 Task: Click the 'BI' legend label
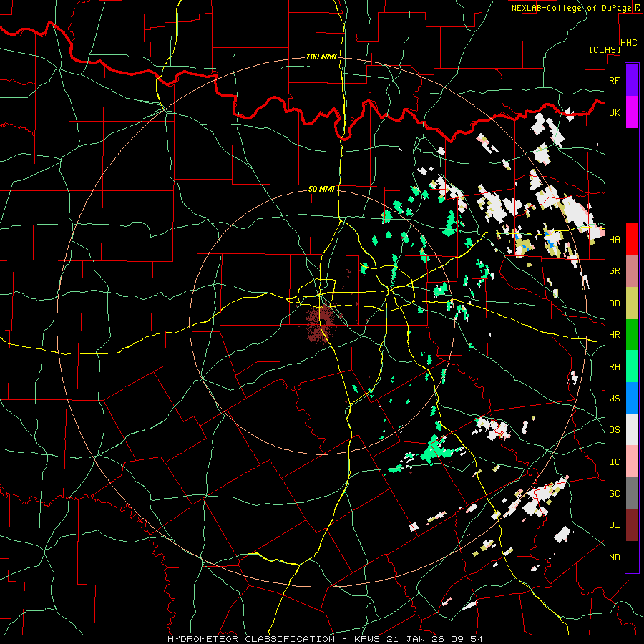[x=614, y=525]
